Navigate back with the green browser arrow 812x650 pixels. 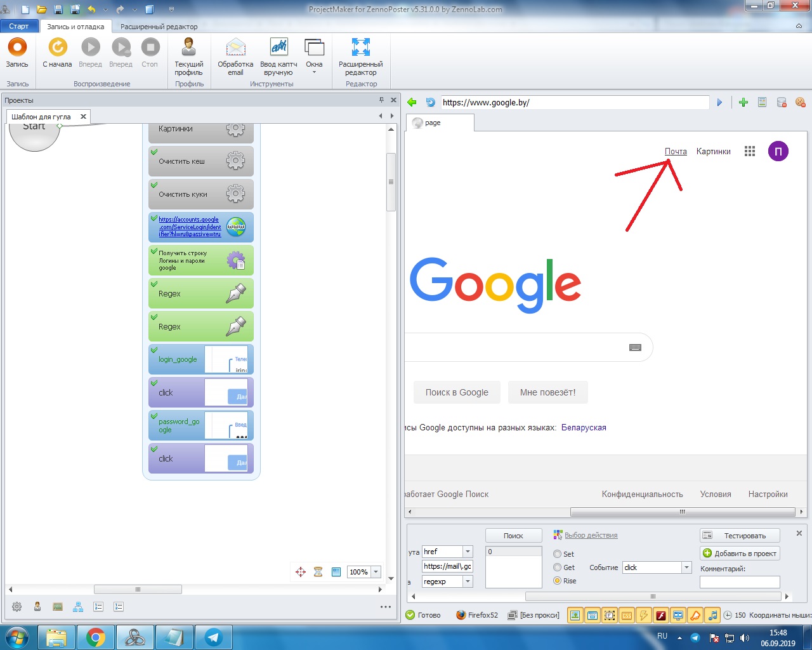412,102
